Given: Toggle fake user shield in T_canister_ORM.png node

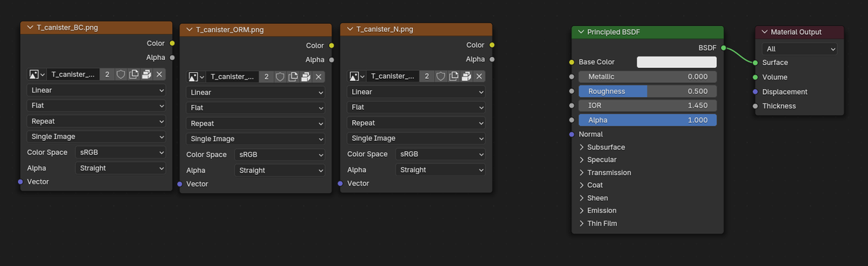Looking at the screenshot, I should [x=280, y=77].
